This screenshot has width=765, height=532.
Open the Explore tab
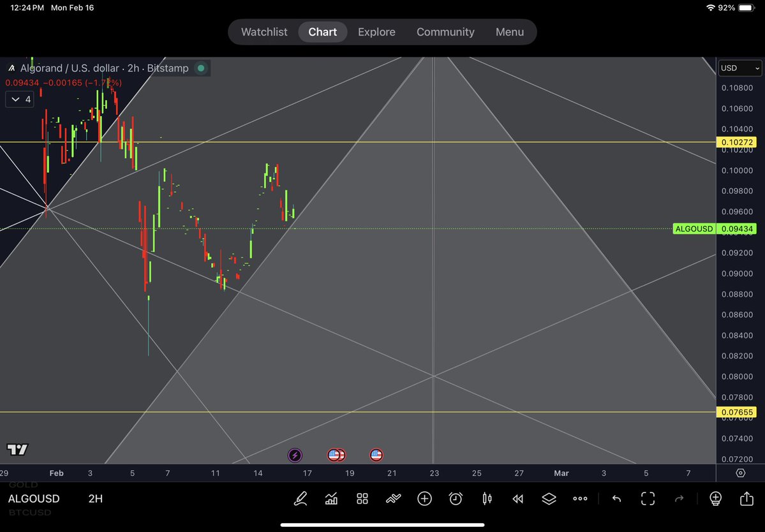pyautogui.click(x=376, y=32)
